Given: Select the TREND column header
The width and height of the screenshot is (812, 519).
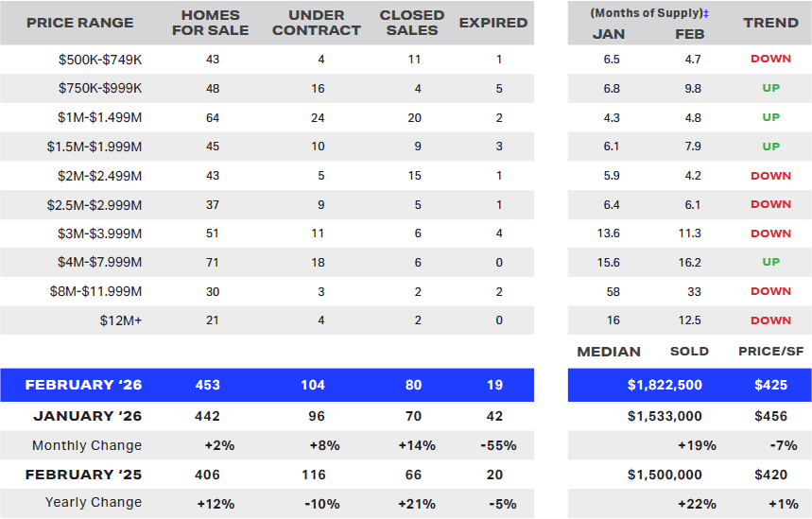Looking at the screenshot, I should 770,23.
